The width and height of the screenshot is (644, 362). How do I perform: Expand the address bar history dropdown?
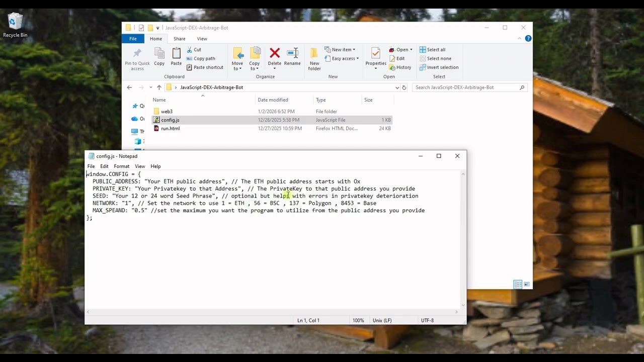[x=397, y=87]
